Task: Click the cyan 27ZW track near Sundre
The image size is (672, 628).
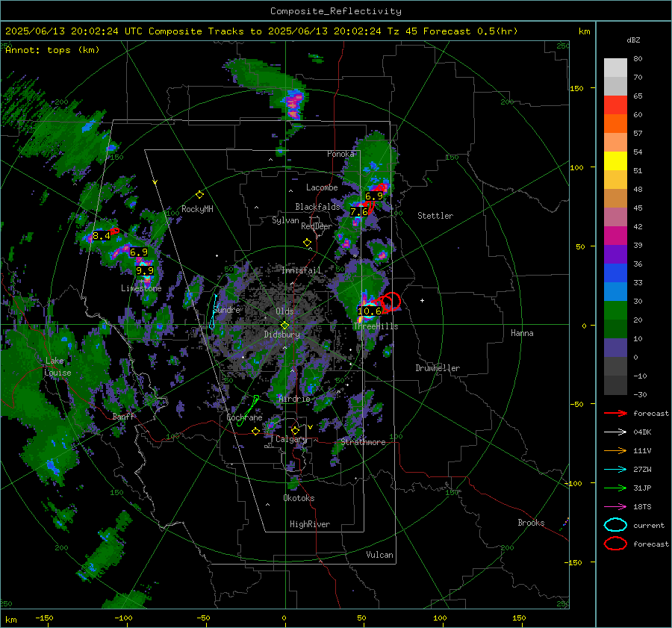Action: click(214, 311)
